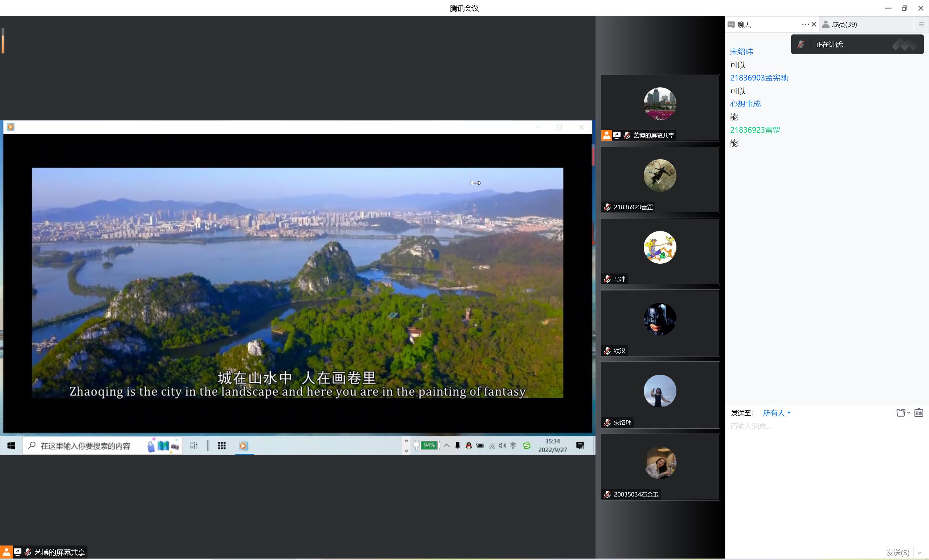
Task: Switch to the 成员(39) tab
Action: (844, 25)
